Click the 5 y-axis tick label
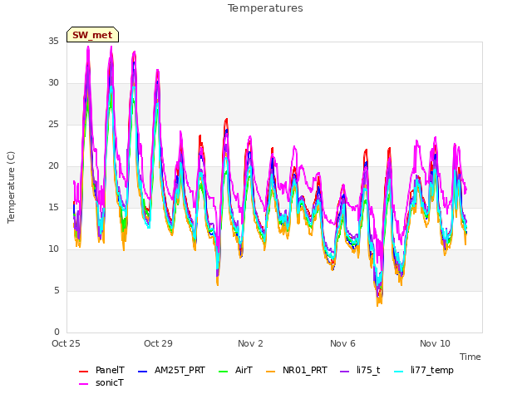Viewport: 532px width, 399px height. (x=57, y=291)
